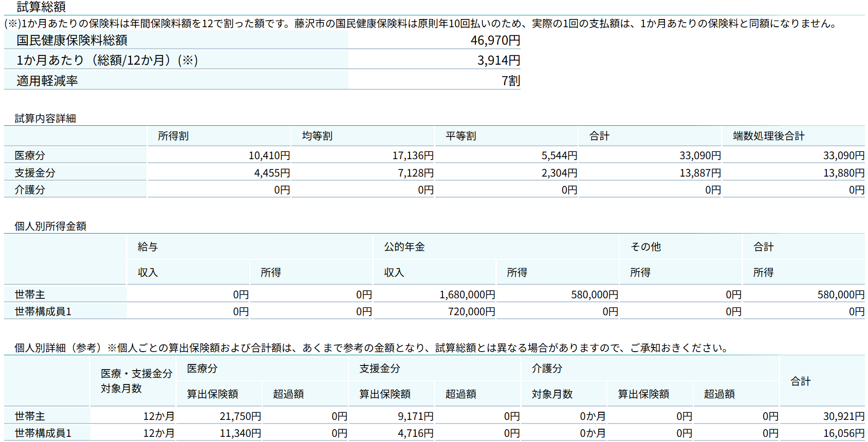Select the 平等割 column header
This screenshot has width=868, height=442.
pyautogui.click(x=461, y=136)
